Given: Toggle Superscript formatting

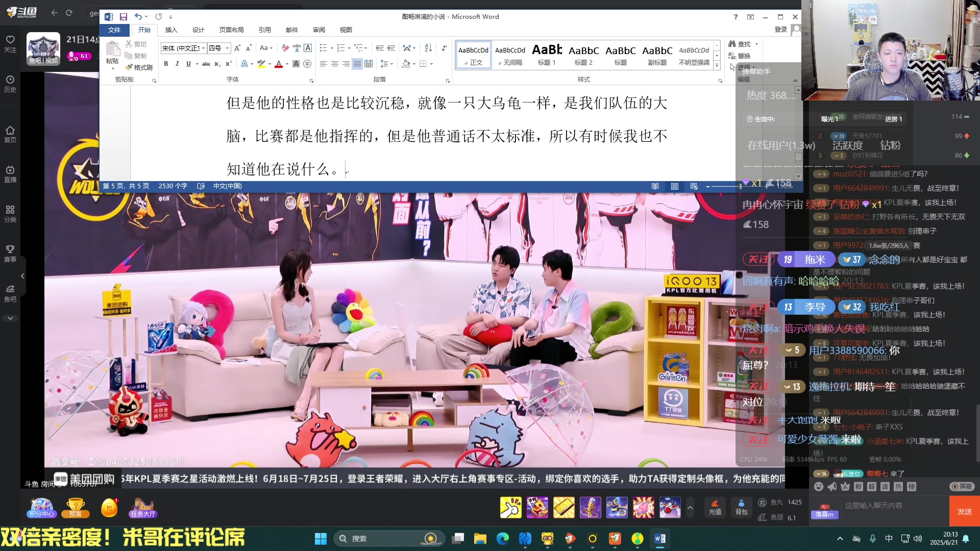Looking at the screenshot, I should pos(229,64).
